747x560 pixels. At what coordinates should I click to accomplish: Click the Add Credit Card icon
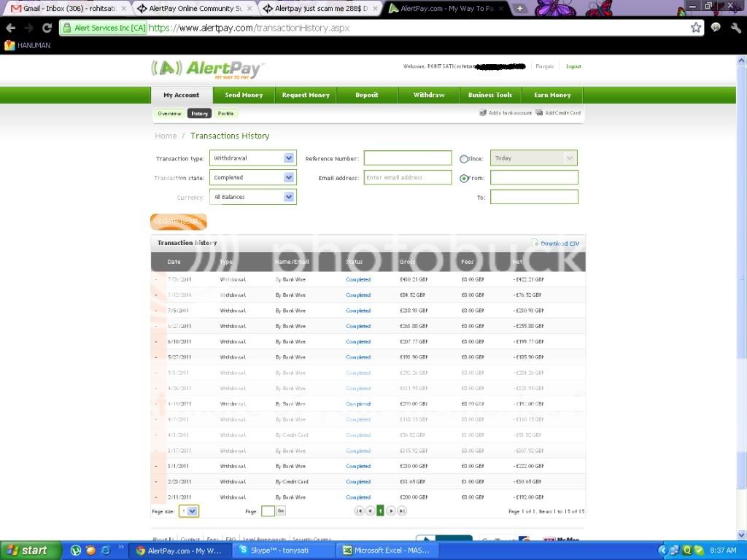(x=539, y=113)
